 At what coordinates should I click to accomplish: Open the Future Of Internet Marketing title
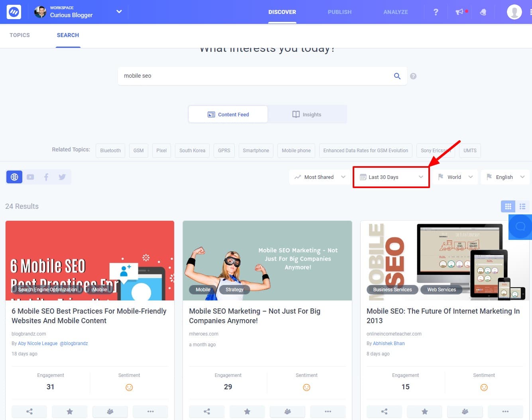point(443,316)
